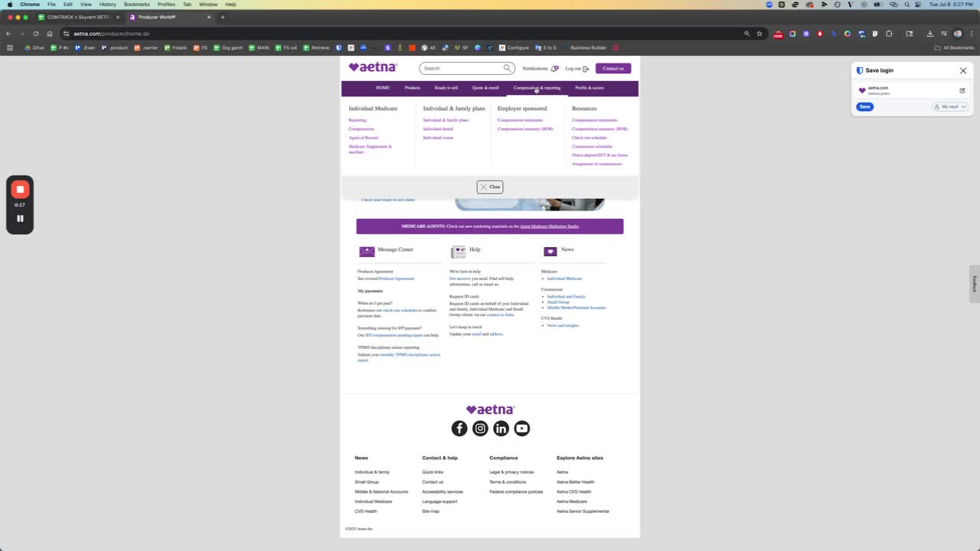Open the Profile & access menu

coord(590,88)
